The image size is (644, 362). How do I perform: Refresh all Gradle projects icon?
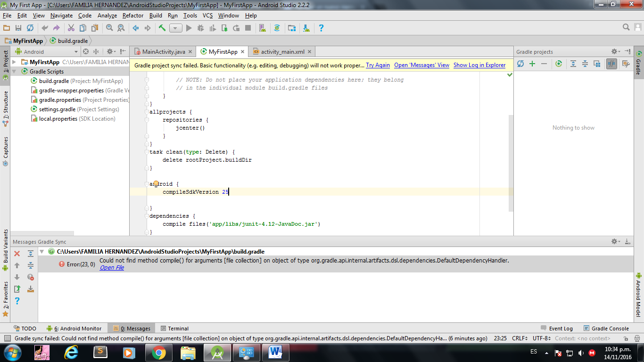click(520, 64)
